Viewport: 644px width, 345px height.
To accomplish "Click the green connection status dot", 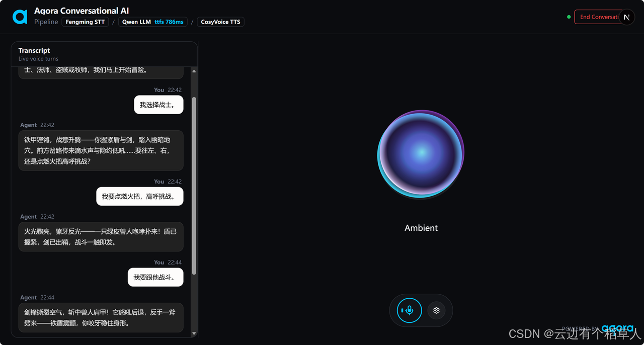I will tap(569, 17).
